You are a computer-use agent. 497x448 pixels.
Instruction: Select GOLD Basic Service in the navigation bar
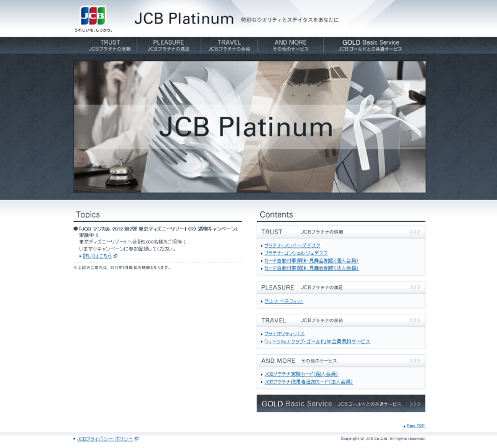370,45
